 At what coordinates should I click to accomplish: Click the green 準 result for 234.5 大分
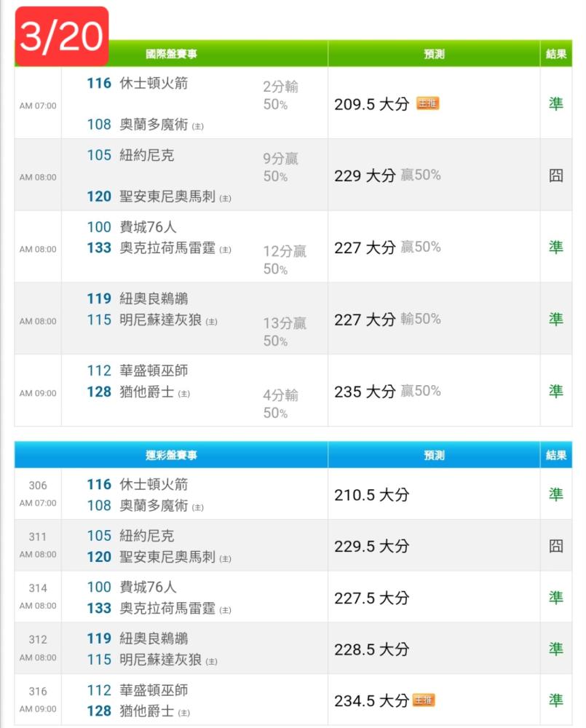[x=555, y=700]
